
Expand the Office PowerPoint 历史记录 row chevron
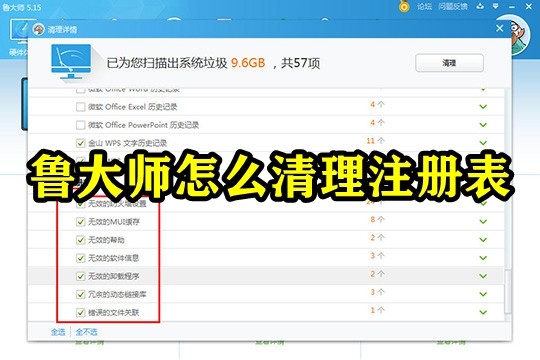click(x=483, y=125)
